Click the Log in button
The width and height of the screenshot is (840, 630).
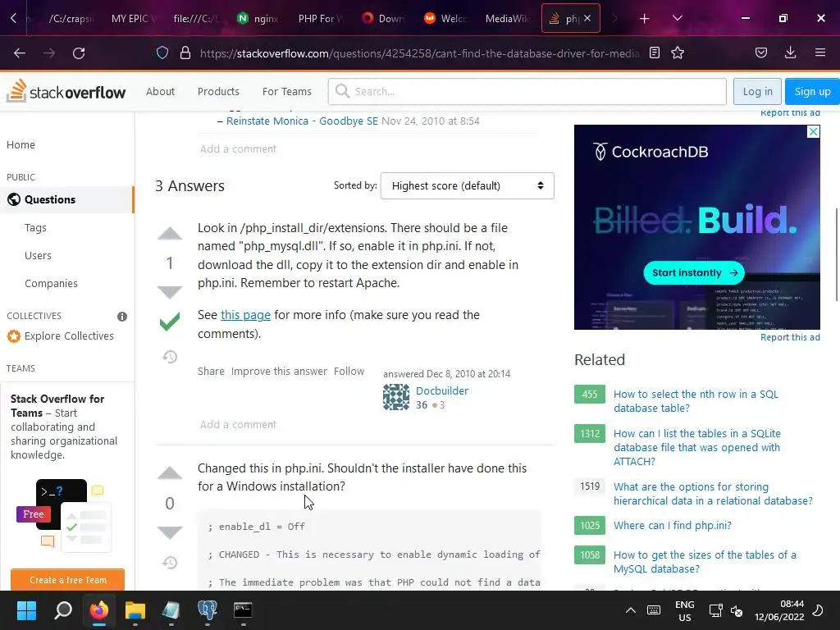pos(757,92)
